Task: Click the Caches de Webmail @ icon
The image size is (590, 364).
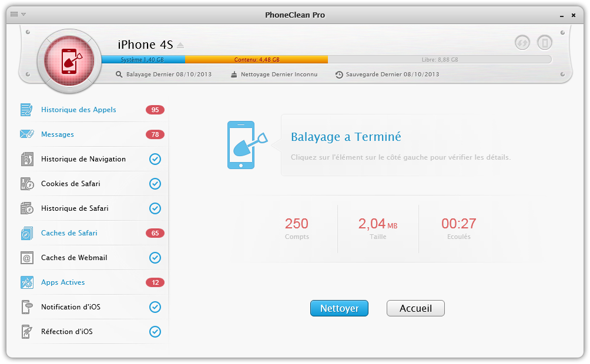Action: coord(26,258)
